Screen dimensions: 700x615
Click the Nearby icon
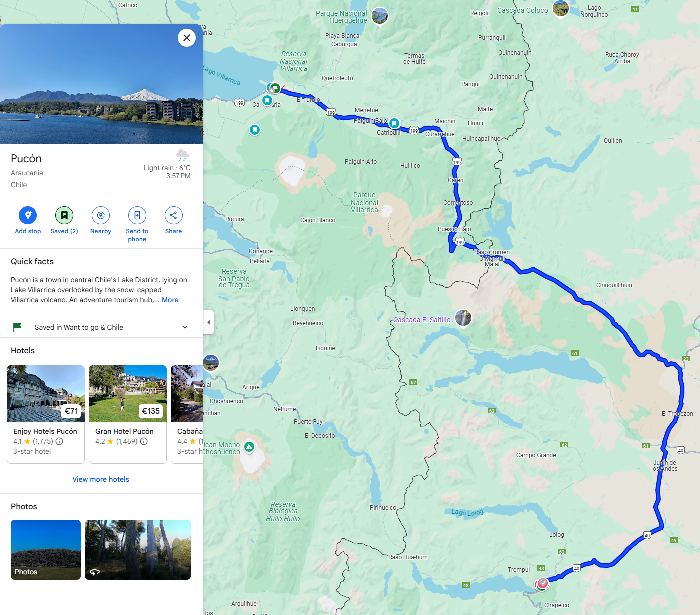[x=101, y=215]
